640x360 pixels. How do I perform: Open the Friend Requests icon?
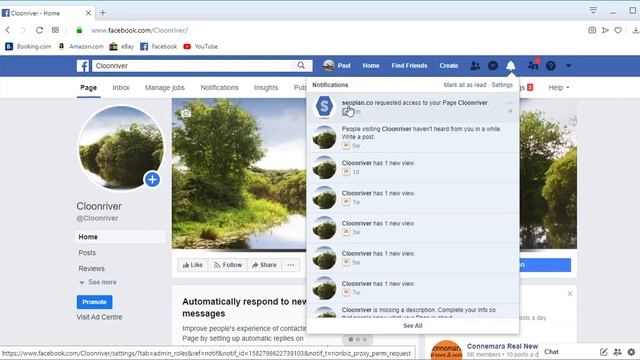click(475, 66)
